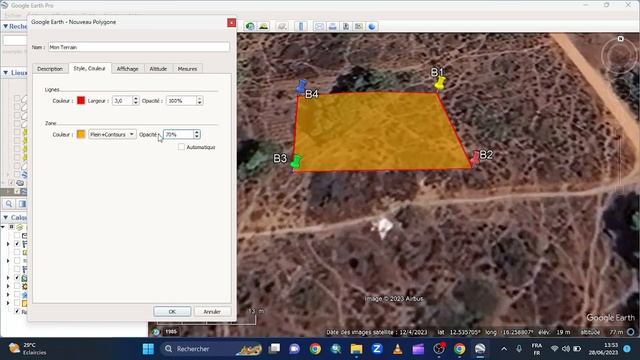Open the volume speaker tray icon
The image size is (640, 360).
click(566, 349)
